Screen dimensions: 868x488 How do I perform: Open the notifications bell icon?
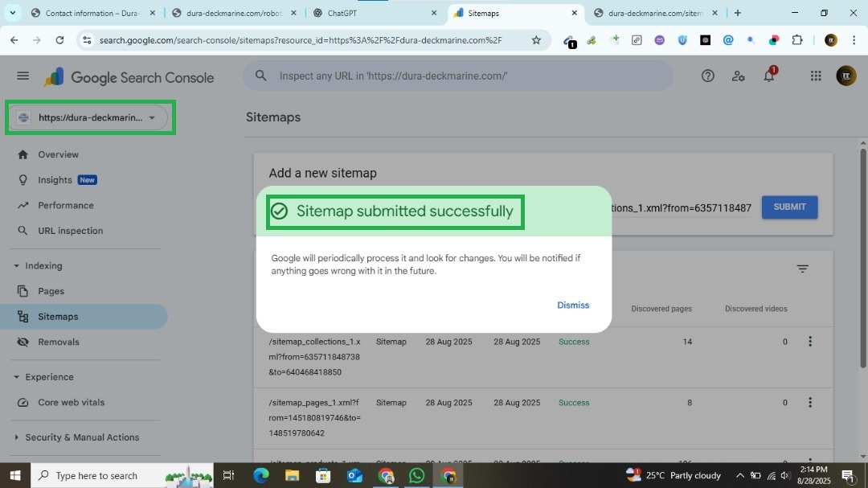coord(769,76)
